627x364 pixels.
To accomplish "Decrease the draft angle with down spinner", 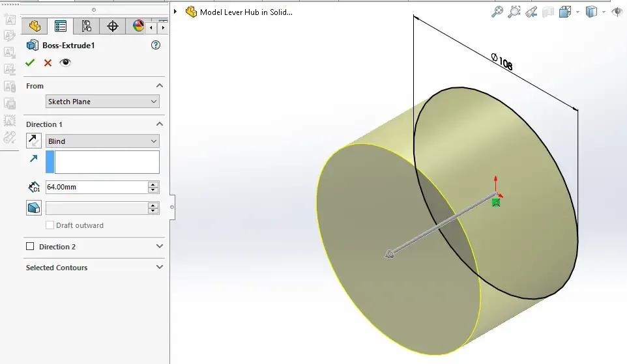I will tap(153, 210).
